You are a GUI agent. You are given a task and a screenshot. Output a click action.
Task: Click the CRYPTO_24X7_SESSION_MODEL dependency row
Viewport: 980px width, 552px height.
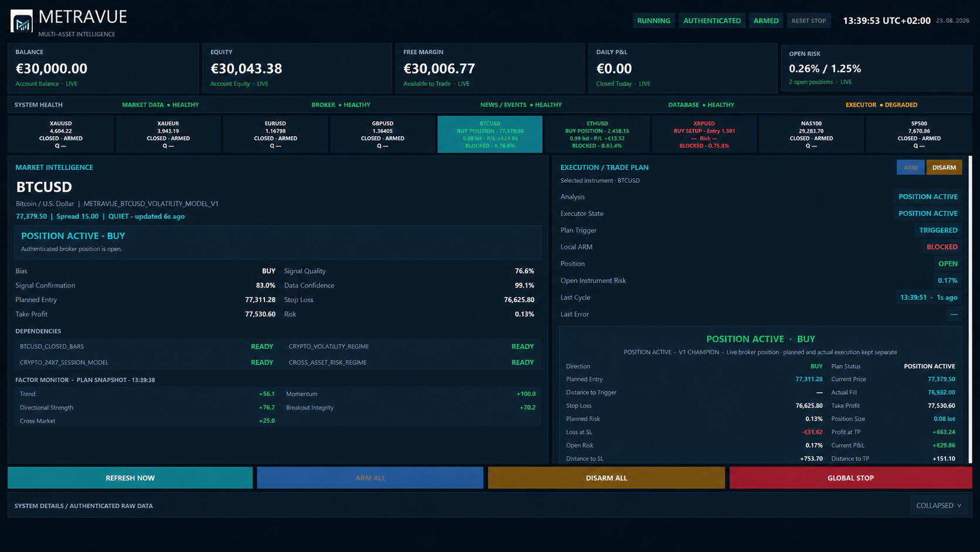(147, 363)
